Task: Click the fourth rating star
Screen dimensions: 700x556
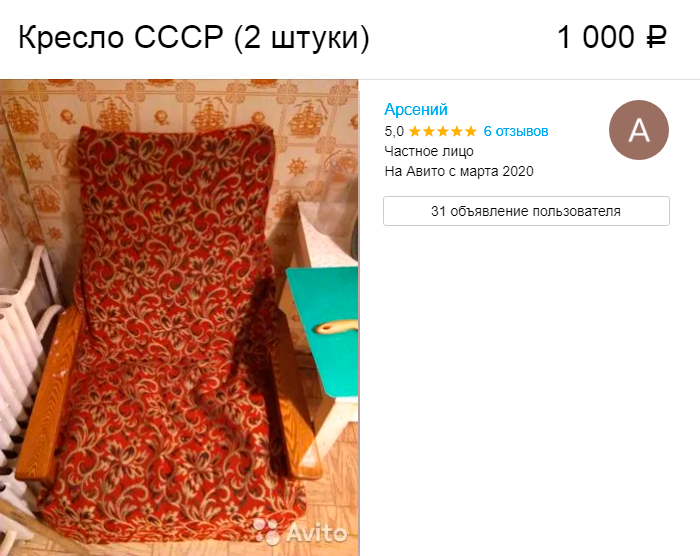Action: click(x=457, y=131)
